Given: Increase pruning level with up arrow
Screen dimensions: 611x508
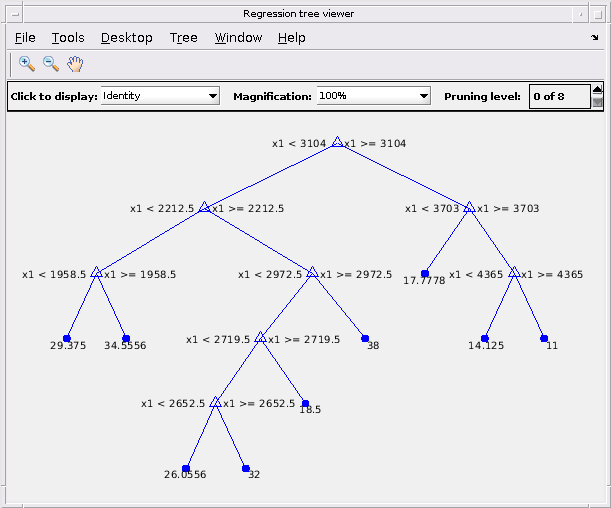Looking at the screenshot, I should [597, 90].
